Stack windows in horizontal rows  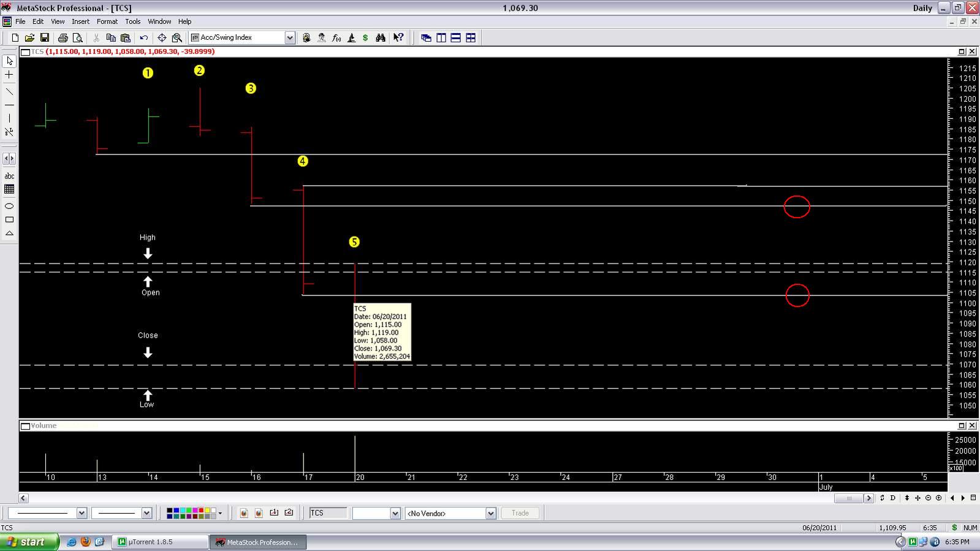pyautogui.click(x=456, y=38)
